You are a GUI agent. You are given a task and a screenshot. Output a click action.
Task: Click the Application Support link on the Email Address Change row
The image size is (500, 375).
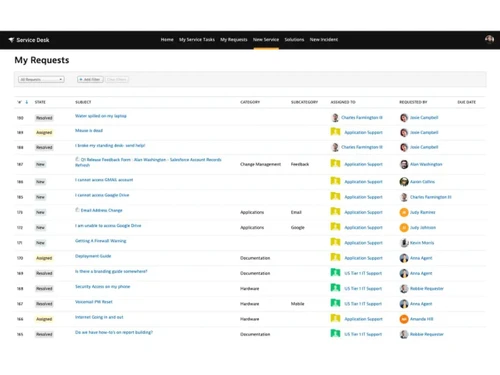(363, 212)
